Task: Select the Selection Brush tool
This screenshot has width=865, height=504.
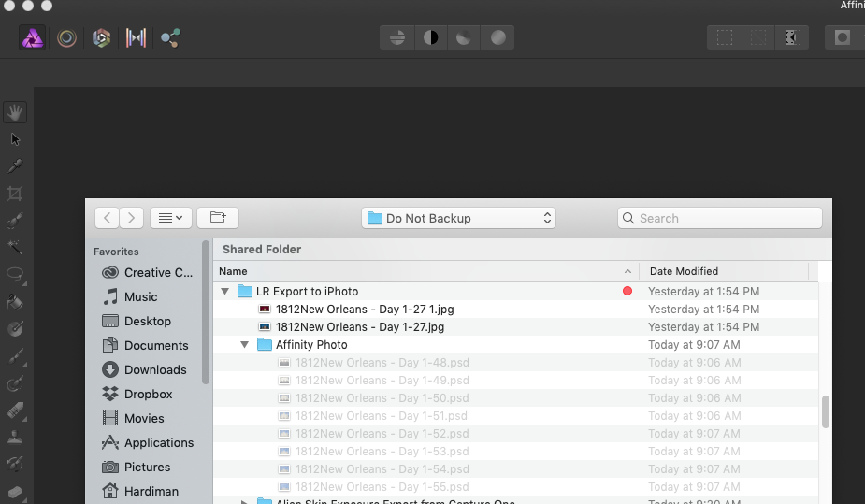Action: (x=15, y=221)
